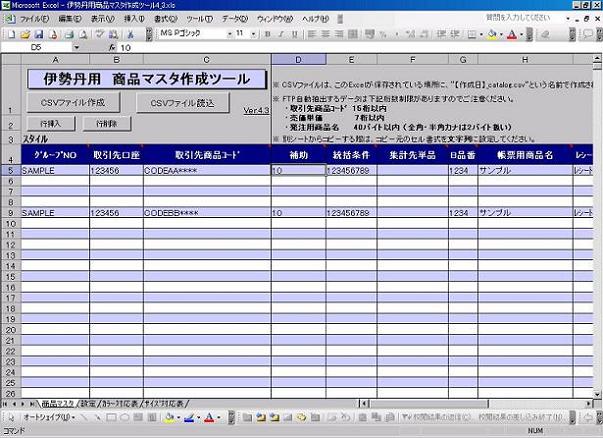Click the fx insert function button

112,47
